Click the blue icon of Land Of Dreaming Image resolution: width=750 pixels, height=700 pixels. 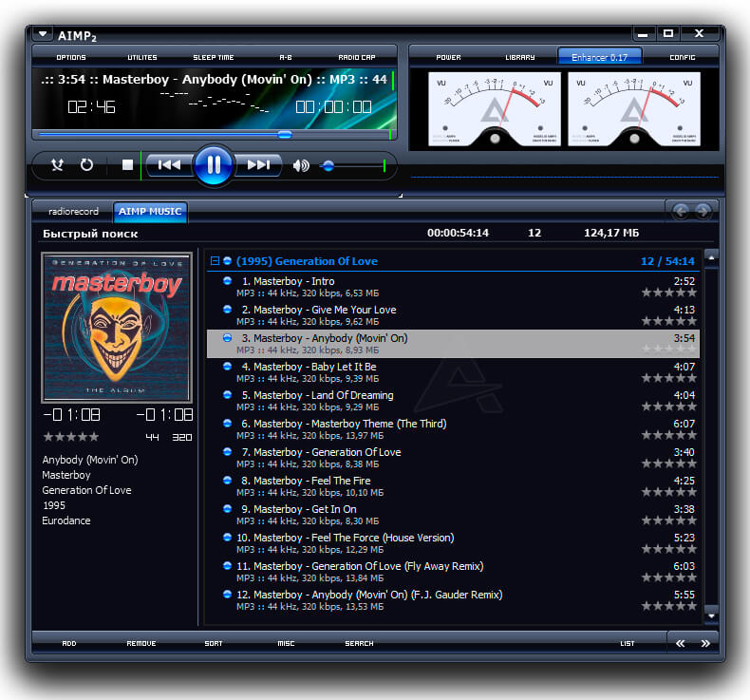[228, 395]
